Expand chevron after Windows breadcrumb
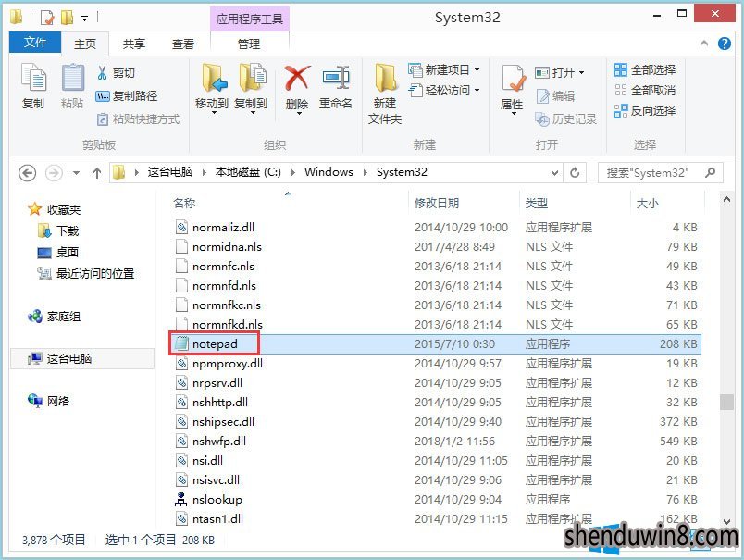This screenshot has height=560, width=744. pyautogui.click(x=365, y=172)
